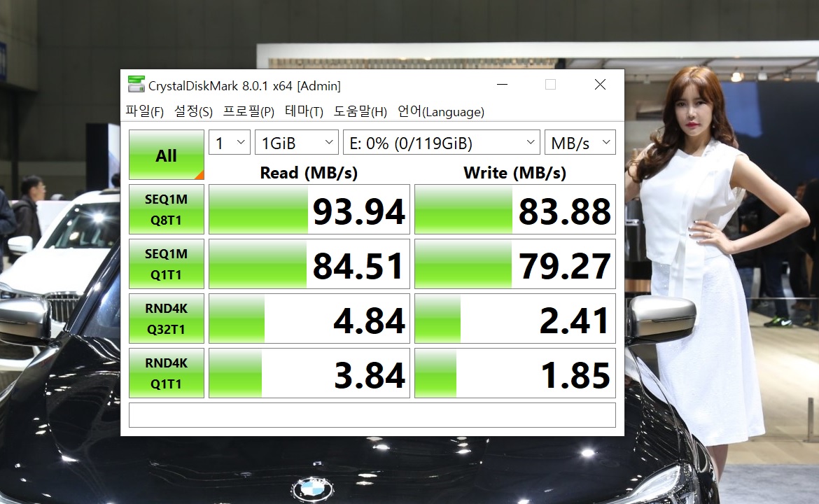
Task: Open the 1GiB test size dropdown
Action: [297, 142]
